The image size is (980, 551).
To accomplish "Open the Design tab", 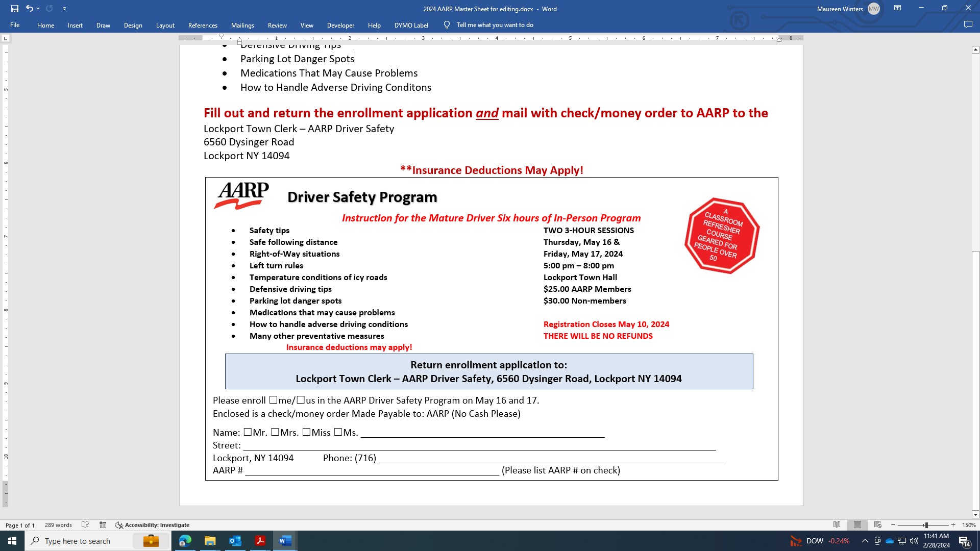I will [x=133, y=25].
